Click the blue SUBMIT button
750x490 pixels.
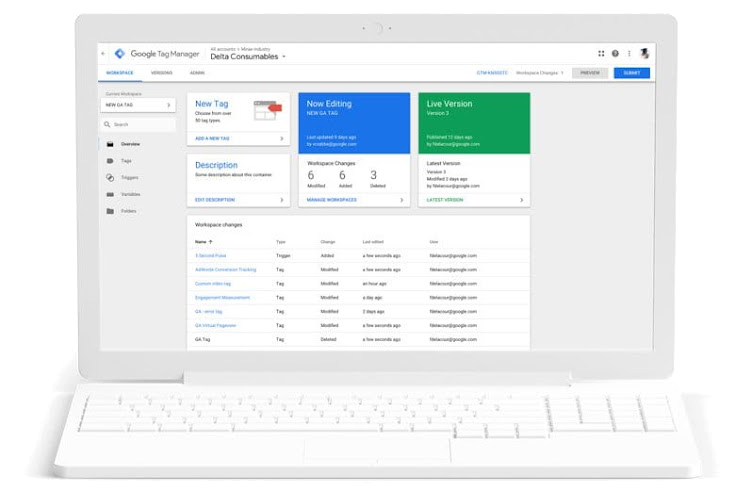point(631,73)
